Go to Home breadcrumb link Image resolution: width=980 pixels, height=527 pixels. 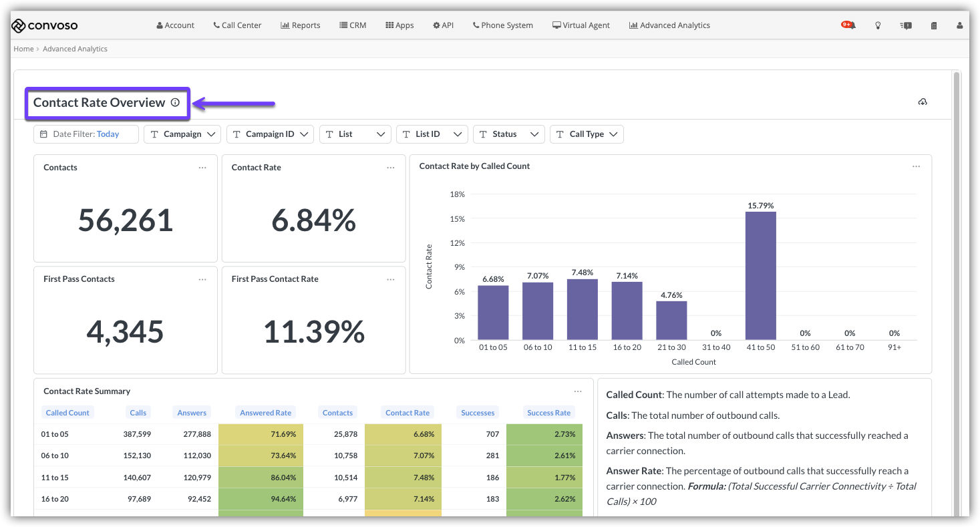click(x=23, y=49)
